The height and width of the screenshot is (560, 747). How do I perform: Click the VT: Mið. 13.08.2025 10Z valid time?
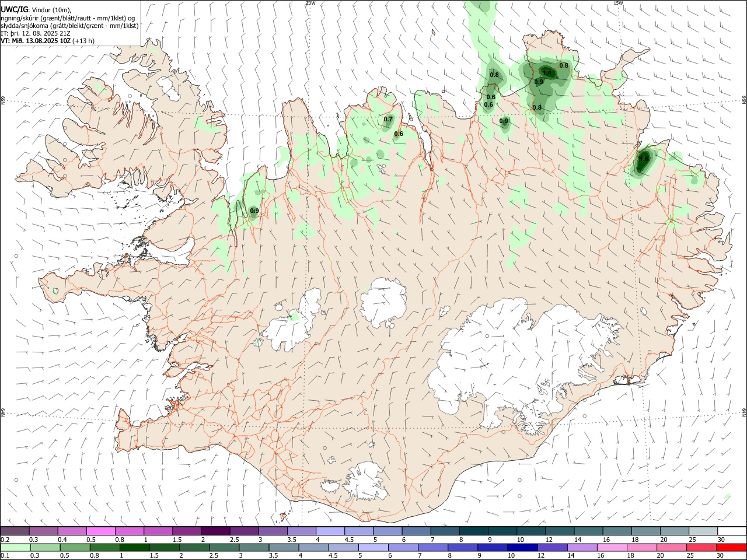click(x=36, y=41)
